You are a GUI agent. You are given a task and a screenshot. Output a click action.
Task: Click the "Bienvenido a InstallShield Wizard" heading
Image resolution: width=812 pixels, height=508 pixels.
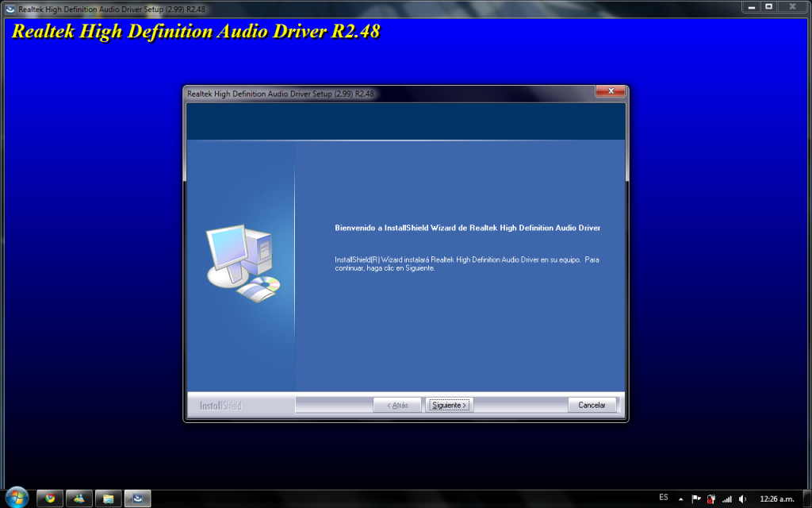coord(468,228)
